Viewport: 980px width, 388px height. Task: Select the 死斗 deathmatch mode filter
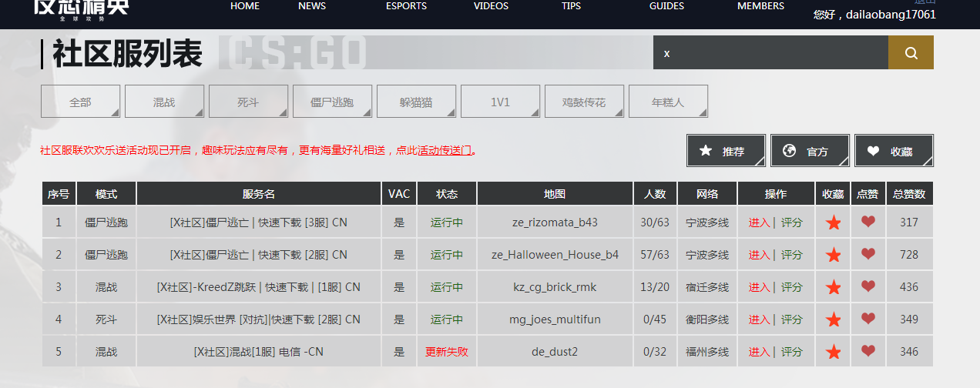coord(248,102)
